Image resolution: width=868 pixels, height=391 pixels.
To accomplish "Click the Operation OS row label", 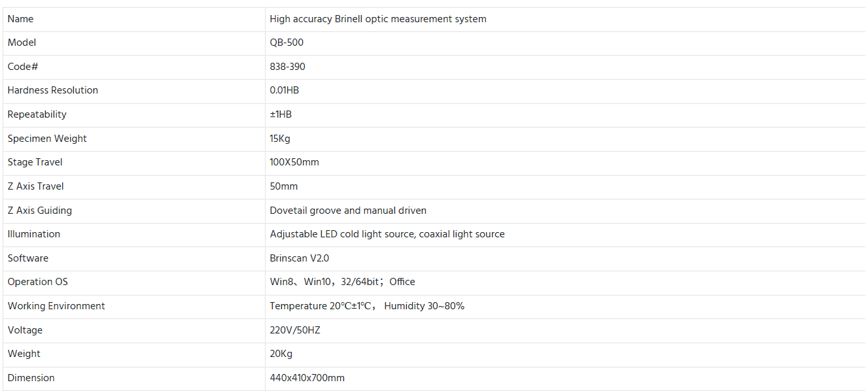I will (x=37, y=282).
